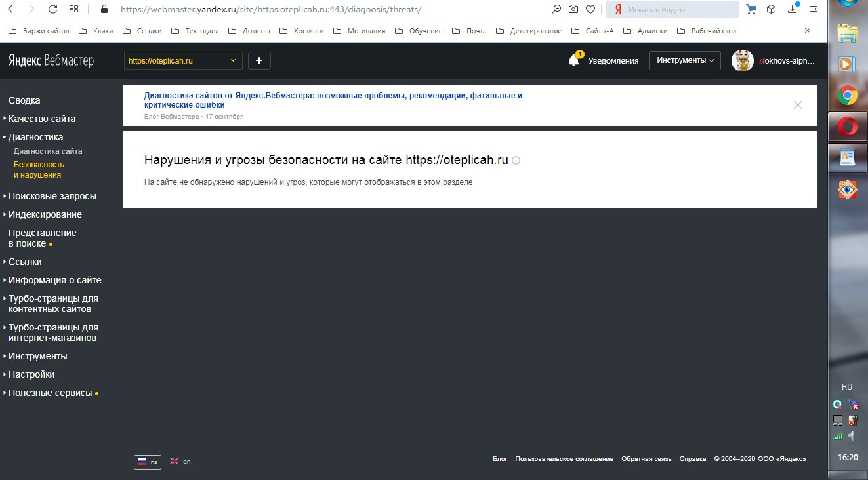
Task: Select Безопасность и нарушения submenu item
Action: pos(39,170)
